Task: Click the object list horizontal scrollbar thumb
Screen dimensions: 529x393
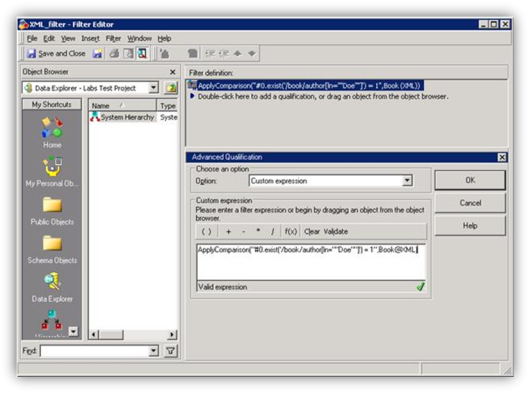Action: [111, 335]
